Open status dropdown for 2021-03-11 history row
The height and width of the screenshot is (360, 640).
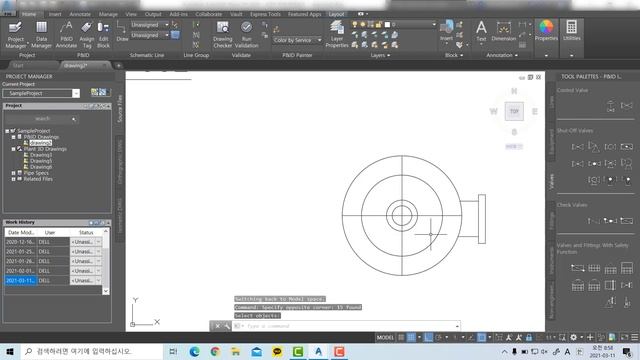click(x=98, y=280)
